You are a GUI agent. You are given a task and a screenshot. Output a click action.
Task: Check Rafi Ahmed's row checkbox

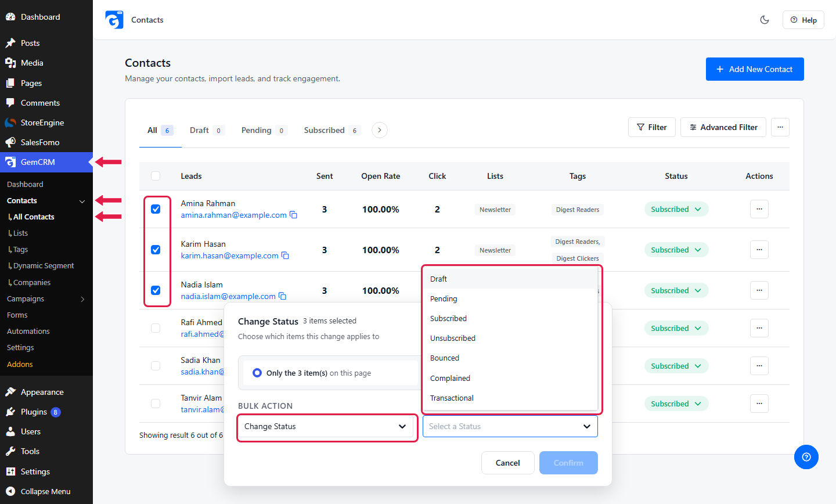(156, 328)
